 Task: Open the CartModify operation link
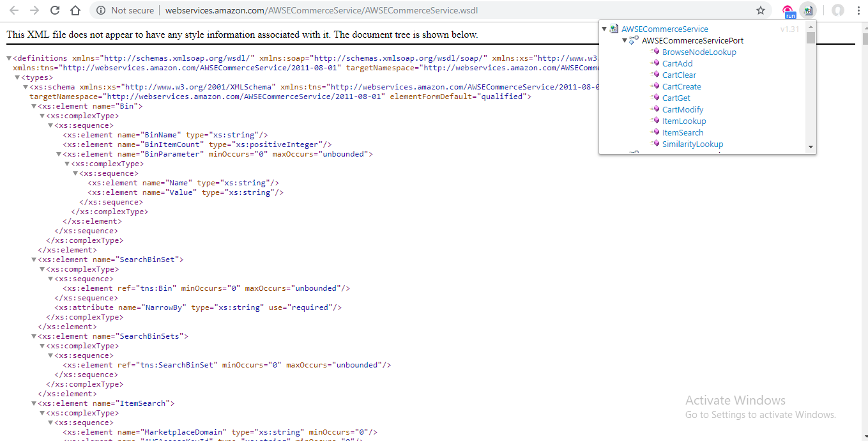pyautogui.click(x=683, y=109)
